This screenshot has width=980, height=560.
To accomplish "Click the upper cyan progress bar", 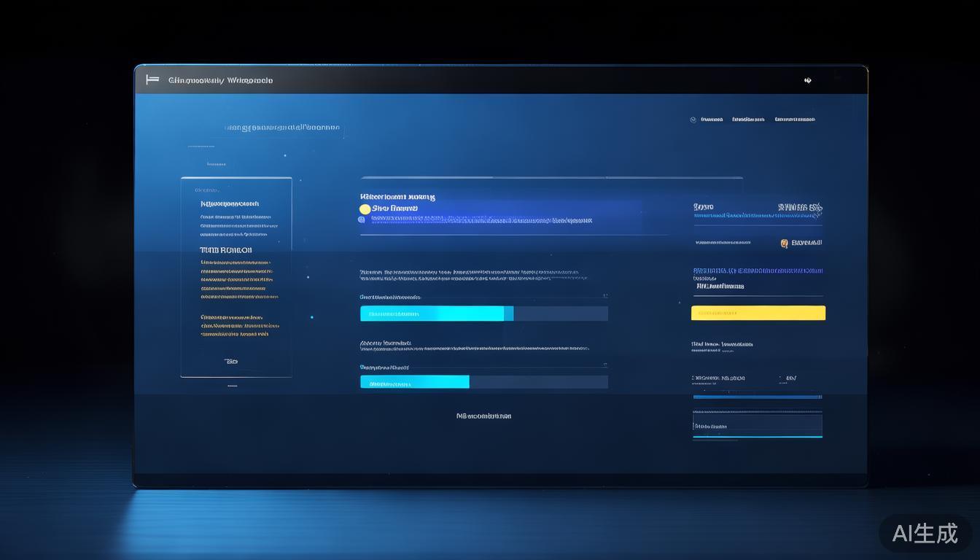I will 436,314.
